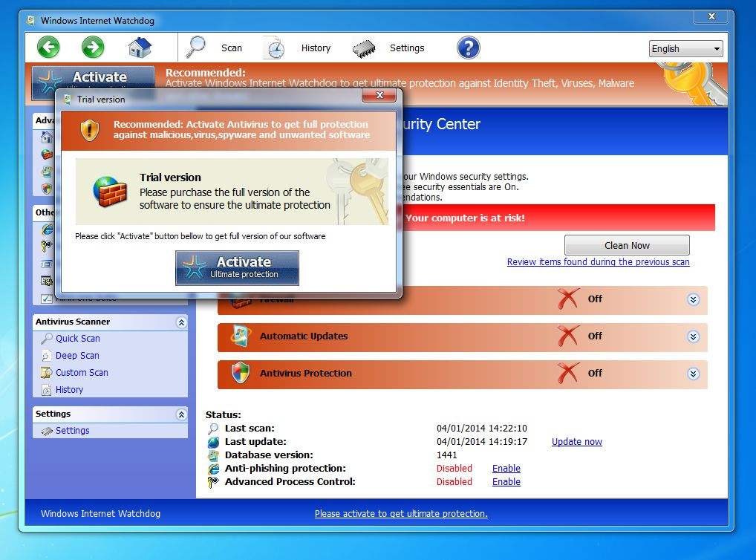The image size is (756, 560).
Task: Click the Last scan date 04/01/2014 14:22:10
Action: tap(482, 429)
